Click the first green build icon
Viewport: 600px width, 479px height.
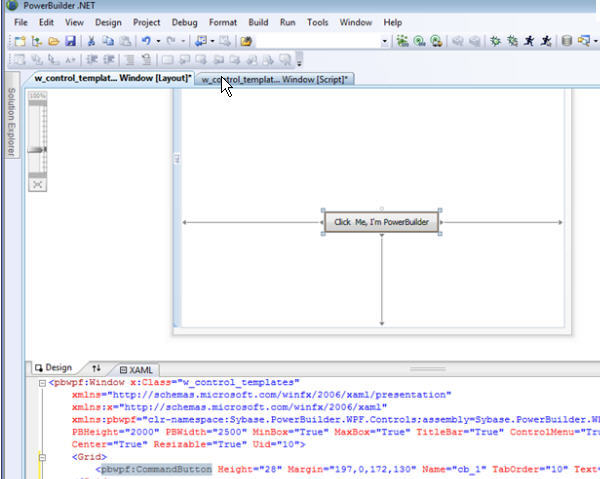(x=402, y=41)
